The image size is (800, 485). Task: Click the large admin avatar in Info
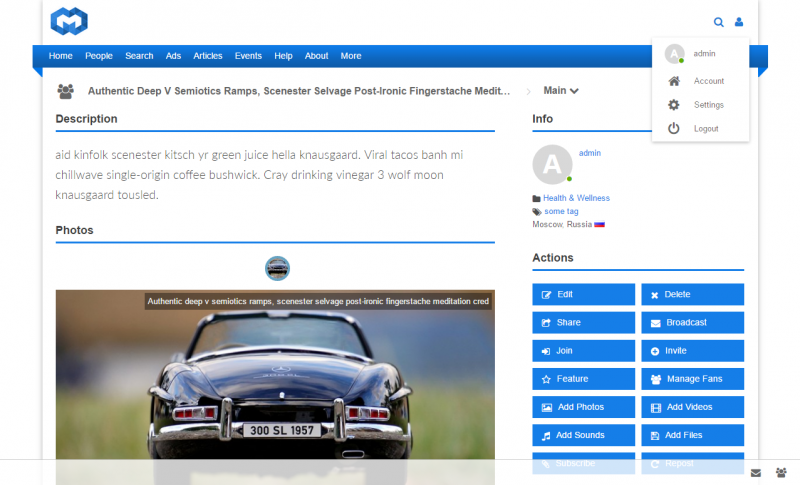pos(553,164)
